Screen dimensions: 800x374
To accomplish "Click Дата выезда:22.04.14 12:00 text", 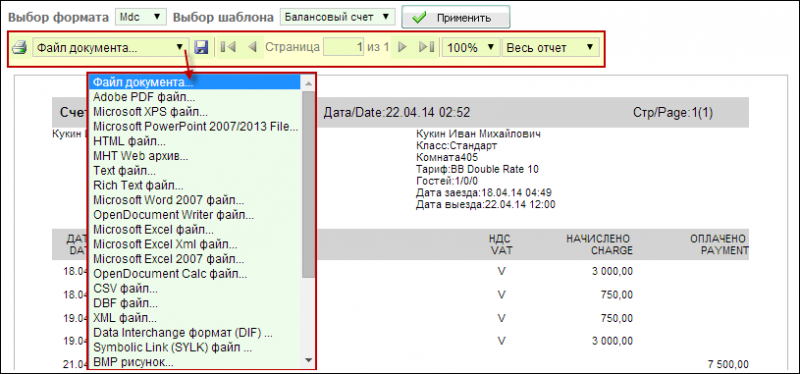I will point(486,205).
